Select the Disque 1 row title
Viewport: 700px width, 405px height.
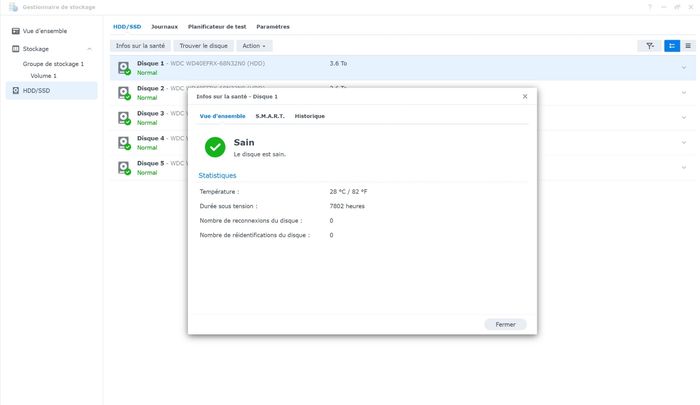click(x=150, y=63)
